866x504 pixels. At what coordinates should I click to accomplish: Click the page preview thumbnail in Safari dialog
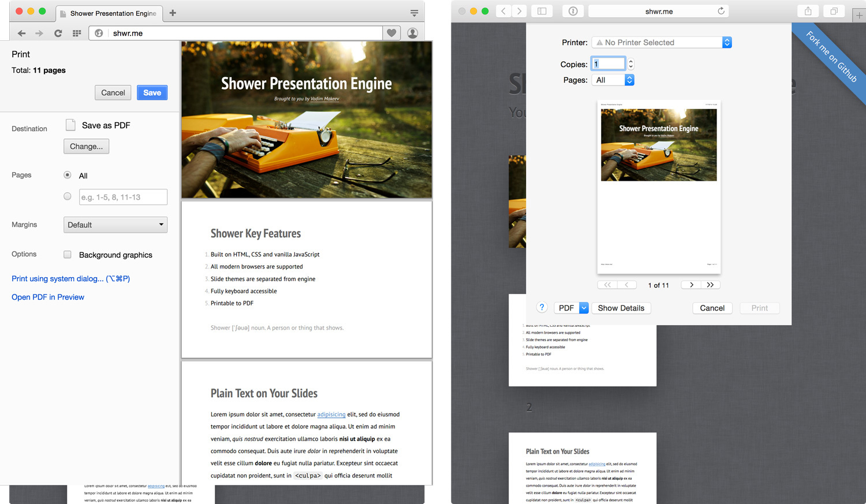coord(659,187)
